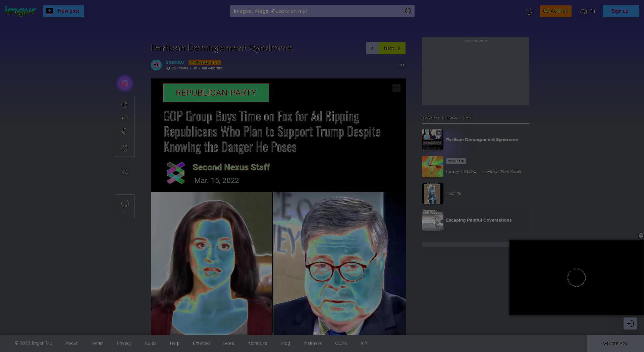This screenshot has width=644, height=352.
Task: Click the Sign up button
Action: (621, 11)
